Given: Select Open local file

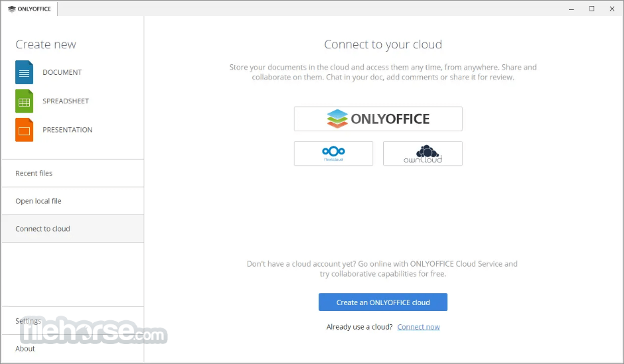Looking at the screenshot, I should point(72,201).
